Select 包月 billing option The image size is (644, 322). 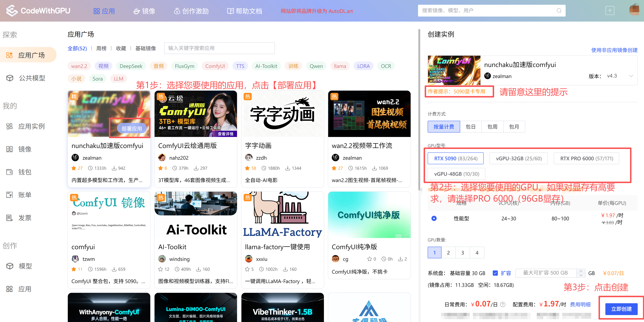tap(514, 127)
